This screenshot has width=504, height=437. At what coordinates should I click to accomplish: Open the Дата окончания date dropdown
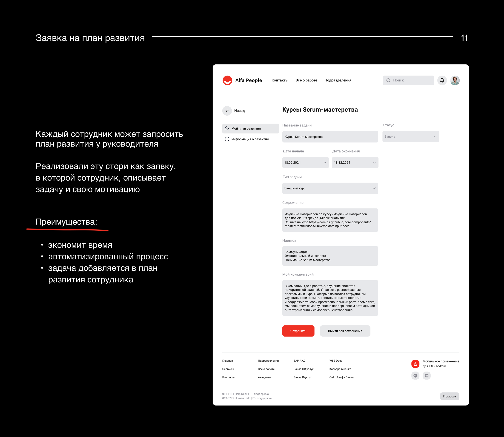[x=355, y=163]
